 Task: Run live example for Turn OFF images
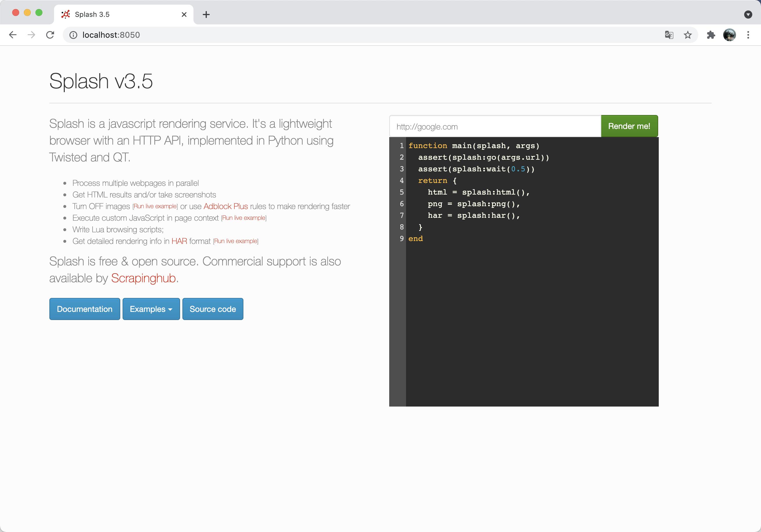tap(155, 206)
